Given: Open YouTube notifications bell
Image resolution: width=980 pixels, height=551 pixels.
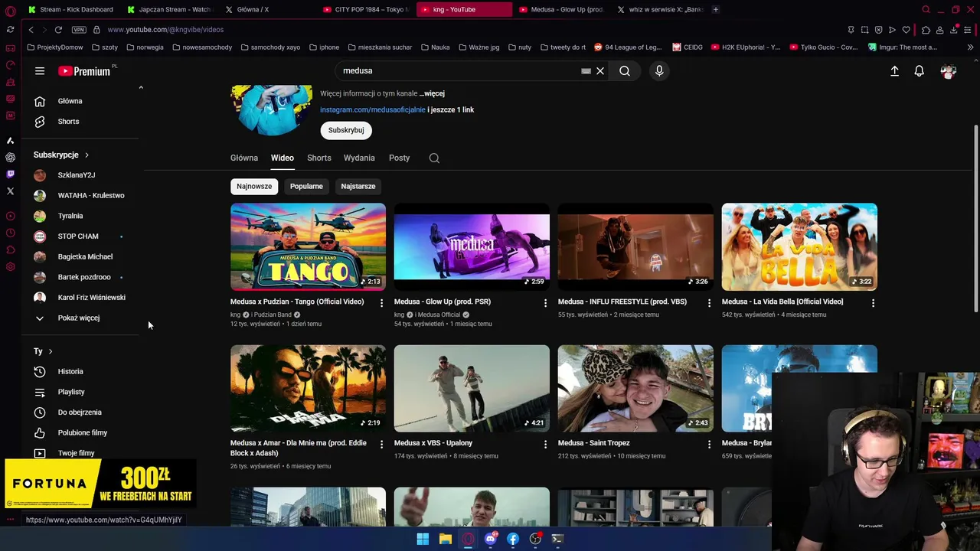Looking at the screenshot, I should pos(919,71).
